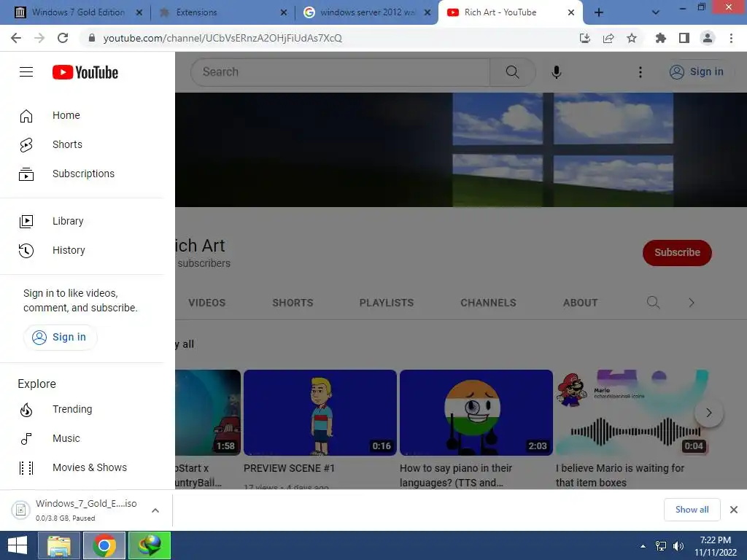The width and height of the screenshot is (747, 560).
Task: Switch to the VIDEOS channel tab
Action: [206, 303]
